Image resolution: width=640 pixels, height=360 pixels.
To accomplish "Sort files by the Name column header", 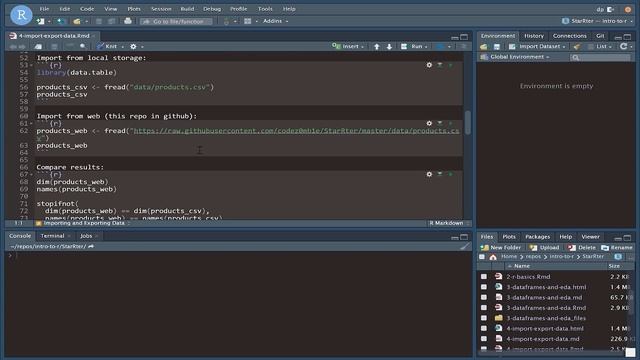I will pyautogui.click(x=522, y=266).
